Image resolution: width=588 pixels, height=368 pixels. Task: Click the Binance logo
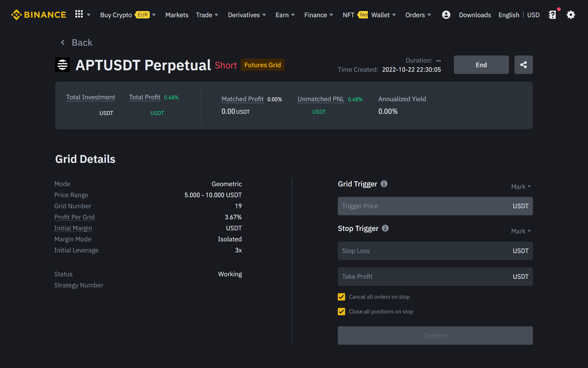tap(39, 15)
